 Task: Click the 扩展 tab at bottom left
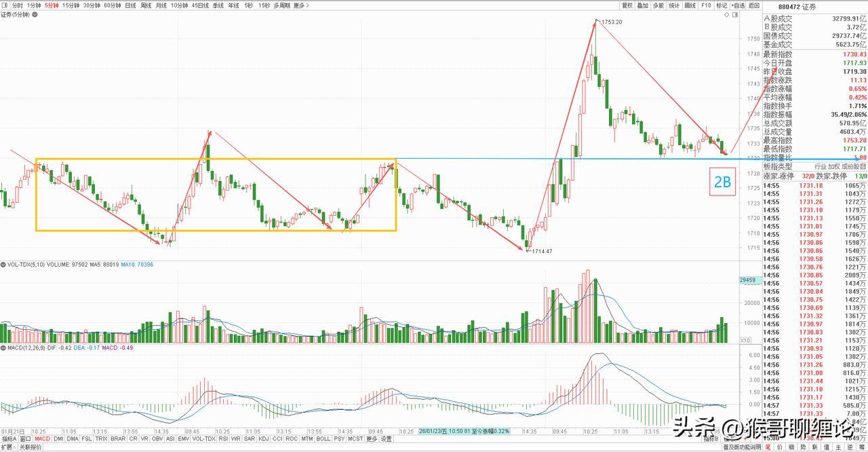click(x=8, y=447)
